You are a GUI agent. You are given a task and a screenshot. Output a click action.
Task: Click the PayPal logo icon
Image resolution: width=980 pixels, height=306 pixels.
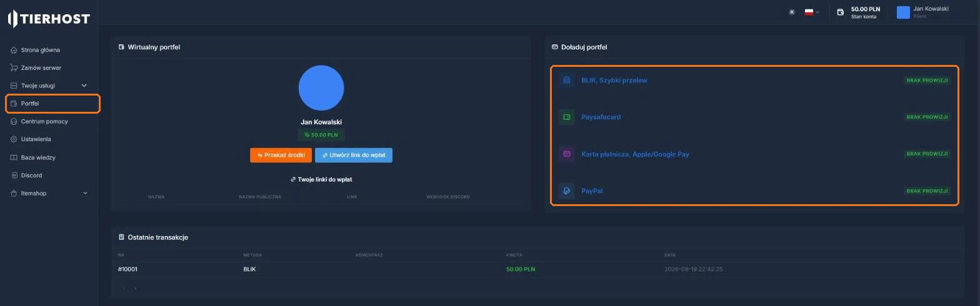point(566,190)
